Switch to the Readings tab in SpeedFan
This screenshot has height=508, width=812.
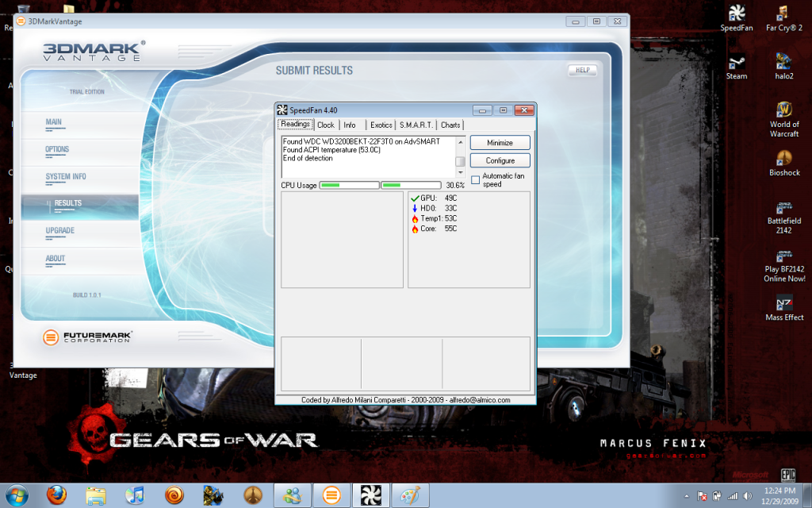click(295, 125)
